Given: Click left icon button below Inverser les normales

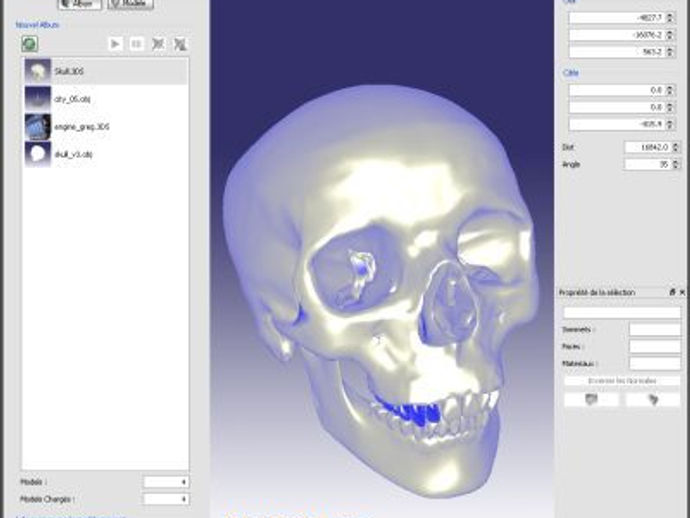Looking at the screenshot, I should [591, 399].
